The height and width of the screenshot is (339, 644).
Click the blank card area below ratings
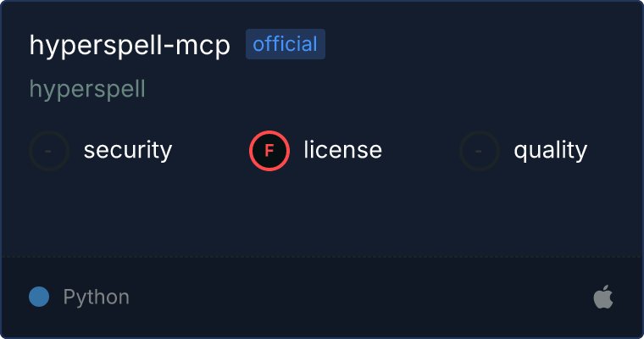tap(322, 214)
